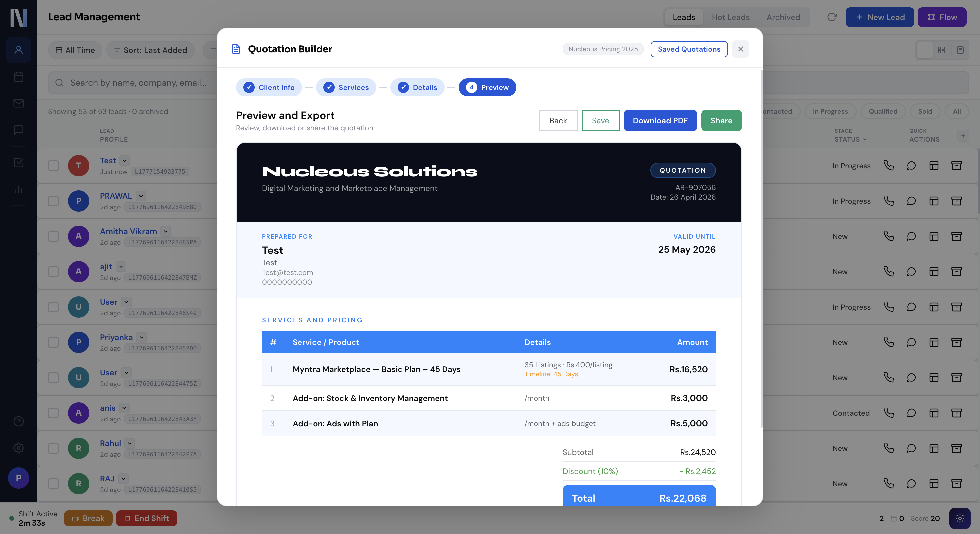Open the theme toggle sun icon button

[960, 518]
